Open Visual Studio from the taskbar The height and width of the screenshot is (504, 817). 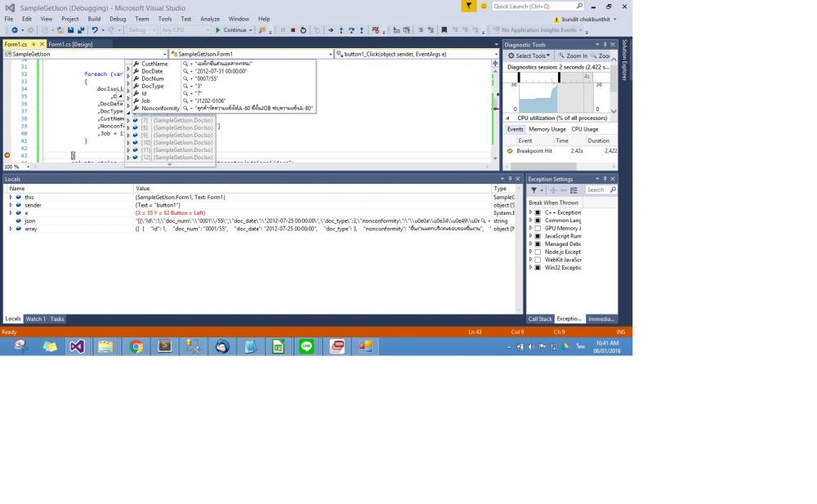(x=76, y=346)
